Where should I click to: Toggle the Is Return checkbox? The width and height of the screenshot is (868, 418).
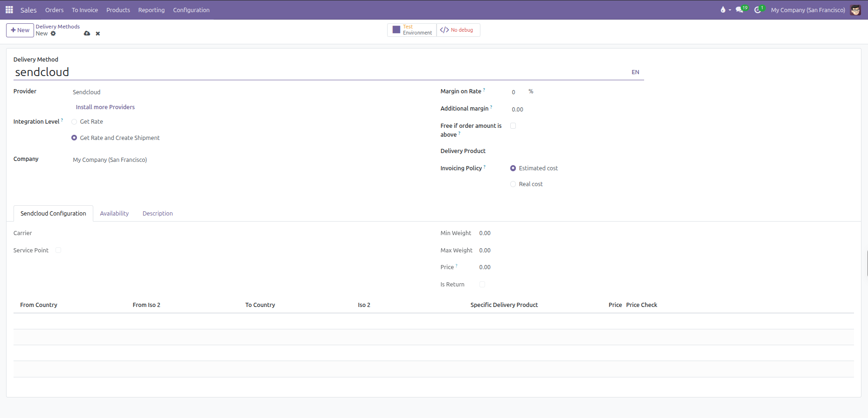482,285
